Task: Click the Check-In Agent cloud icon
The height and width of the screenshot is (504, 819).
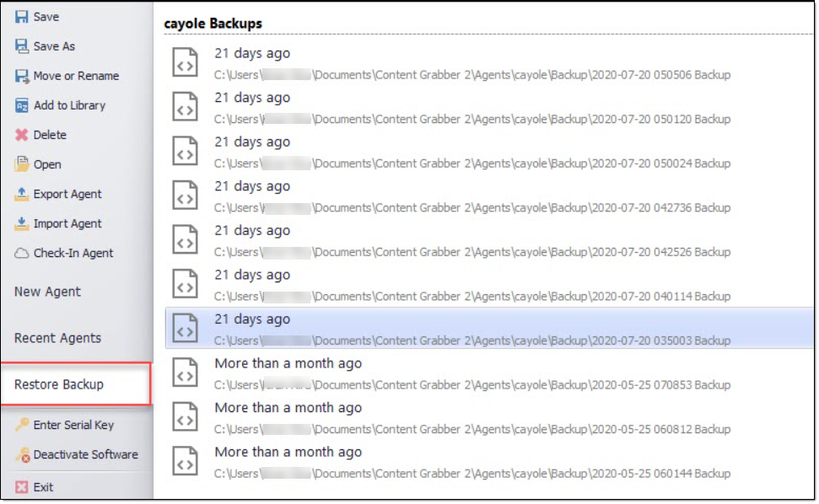Action: coord(22,253)
